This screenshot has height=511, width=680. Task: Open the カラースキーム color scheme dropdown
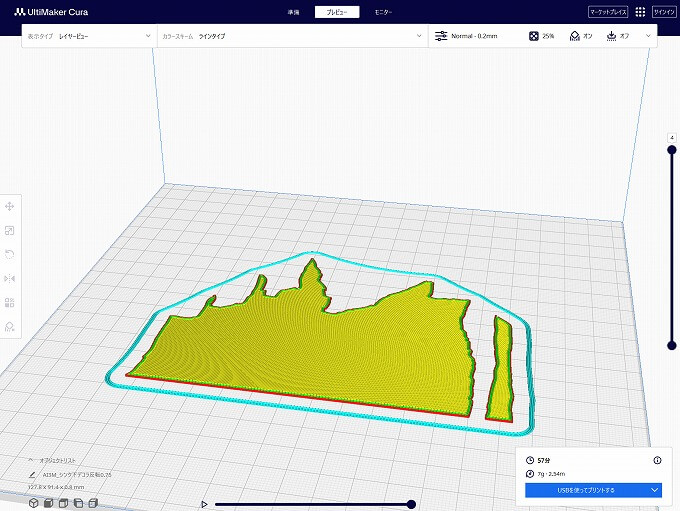(x=292, y=36)
